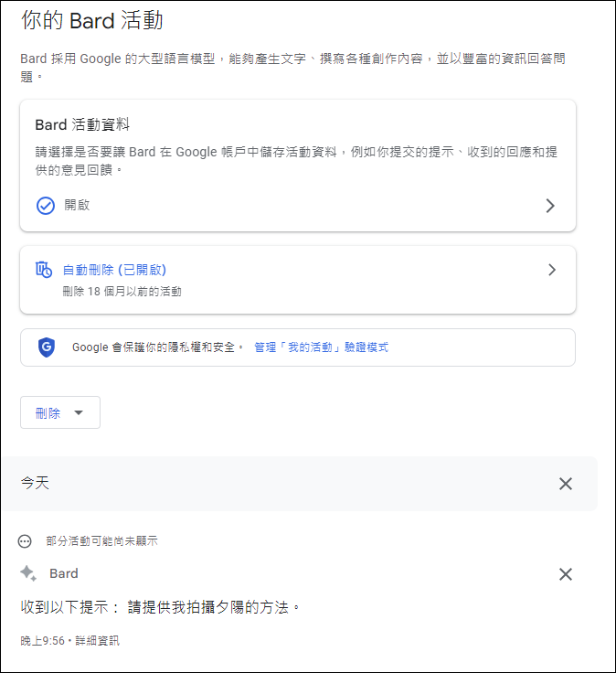Open the 自動刪除 (已開啟) link

click(114, 270)
